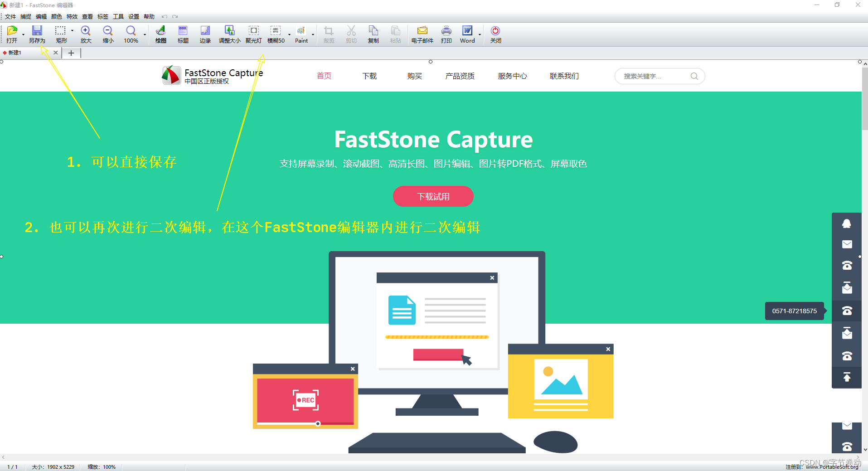
Task: Select the 矩形 rectangle selection tool
Action: point(61,34)
